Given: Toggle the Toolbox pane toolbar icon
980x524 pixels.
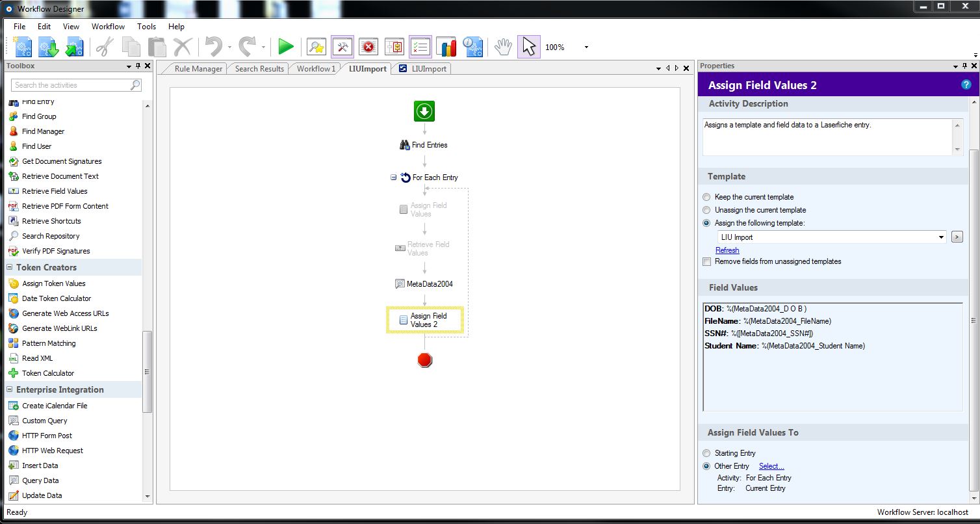Looking at the screenshot, I should (342, 47).
